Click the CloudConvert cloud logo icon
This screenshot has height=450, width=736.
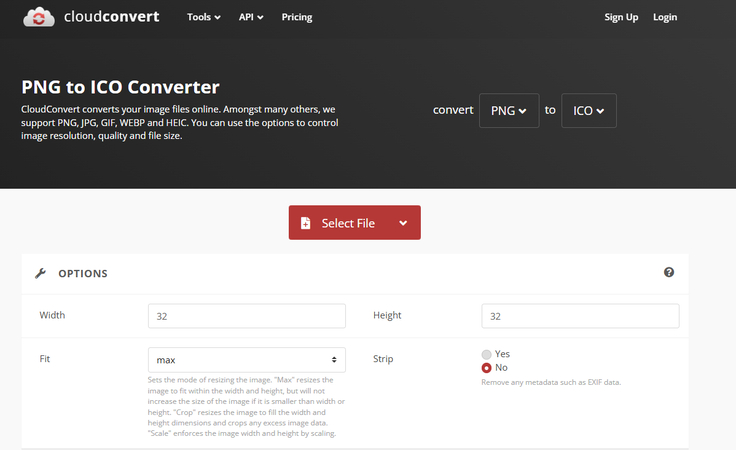point(38,17)
